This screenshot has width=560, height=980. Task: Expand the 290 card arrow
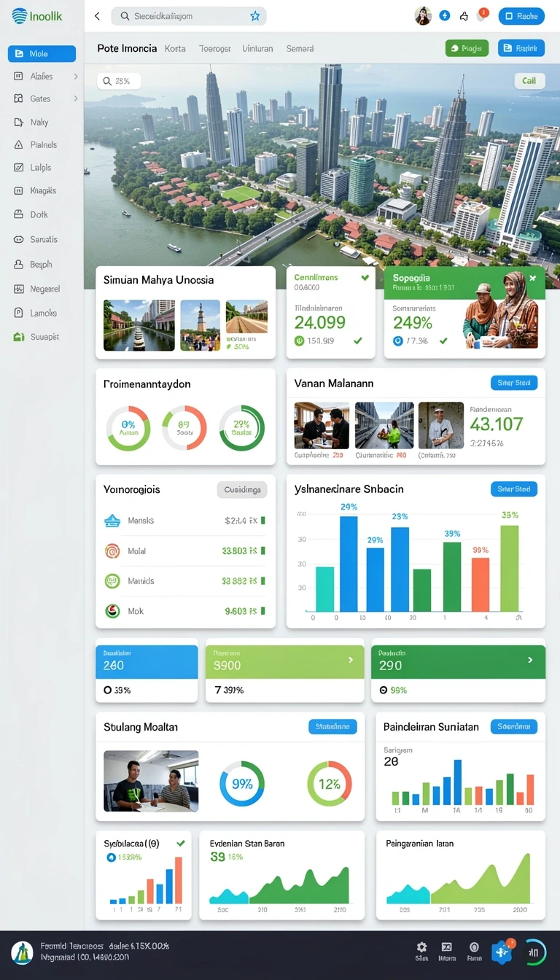coord(530,660)
